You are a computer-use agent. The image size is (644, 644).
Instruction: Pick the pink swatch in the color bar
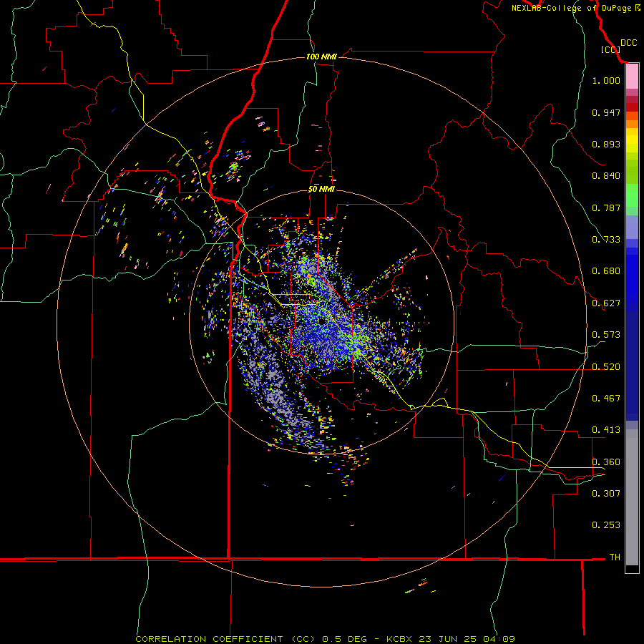632,77
